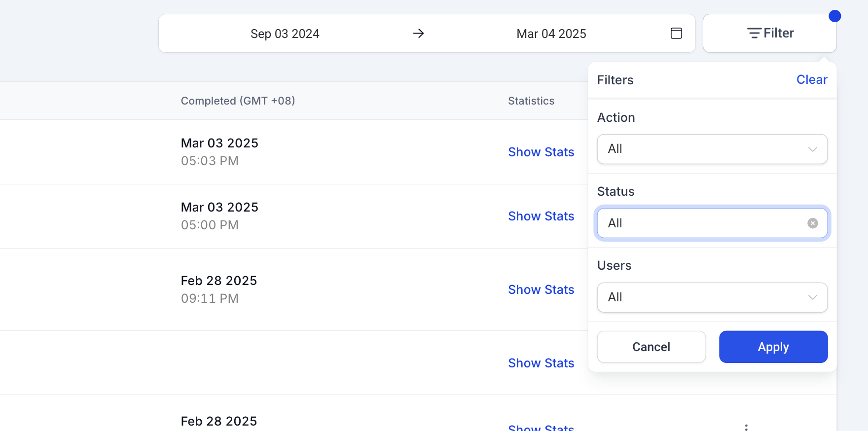Set the start date Sep 03 2024
This screenshot has height=431, width=868.
285,34
